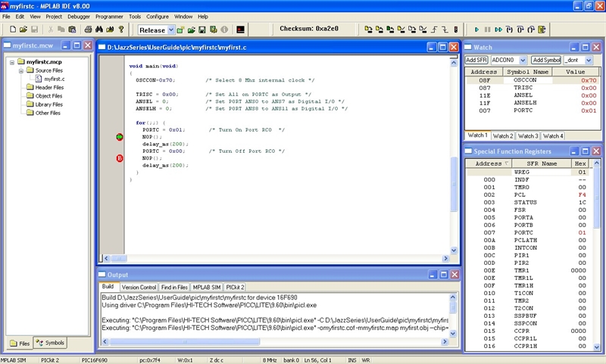Viewport: 606px width, 364px height.
Task: Click the Reset processor icon
Action: [x=542, y=30]
